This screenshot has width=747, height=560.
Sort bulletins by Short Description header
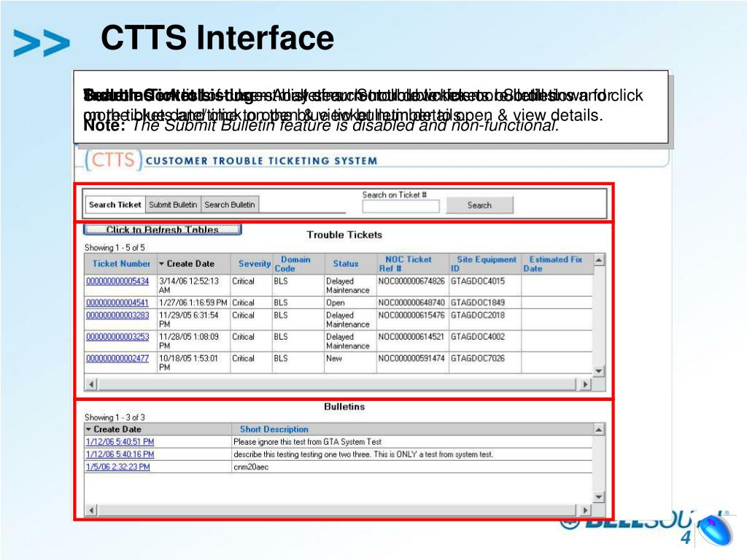(274, 429)
